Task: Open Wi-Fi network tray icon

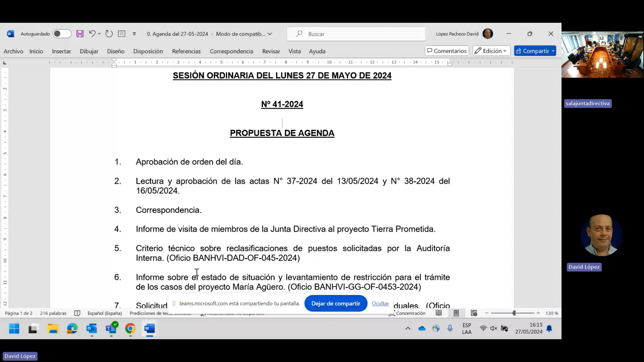Action: coord(483,328)
